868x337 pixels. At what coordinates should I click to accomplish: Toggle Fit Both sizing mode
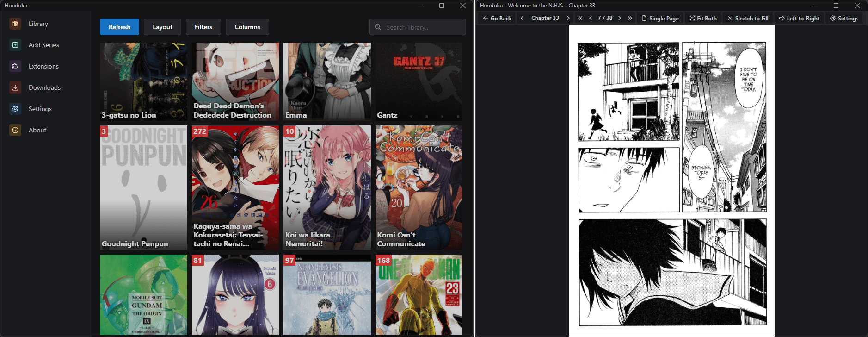coord(703,18)
